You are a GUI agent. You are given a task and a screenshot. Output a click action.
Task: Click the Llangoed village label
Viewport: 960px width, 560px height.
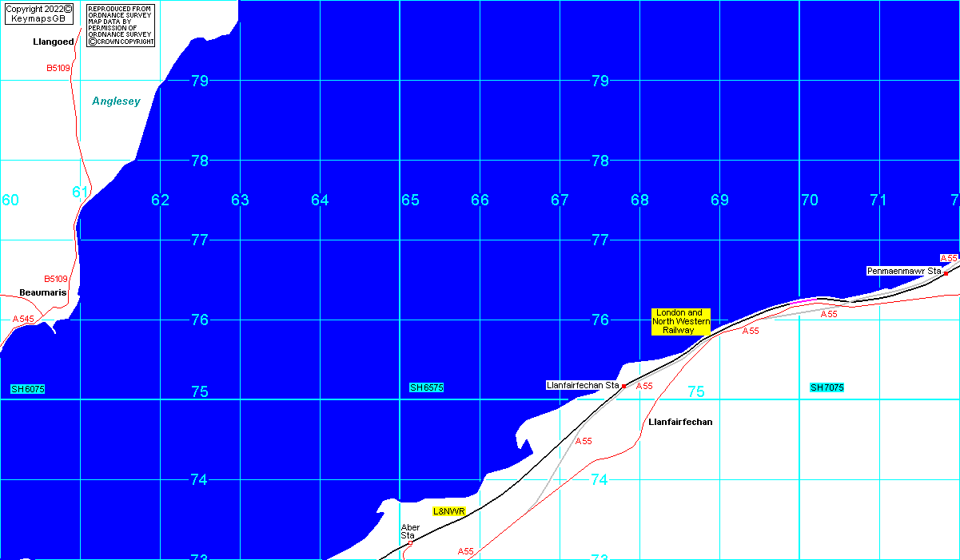(53, 42)
